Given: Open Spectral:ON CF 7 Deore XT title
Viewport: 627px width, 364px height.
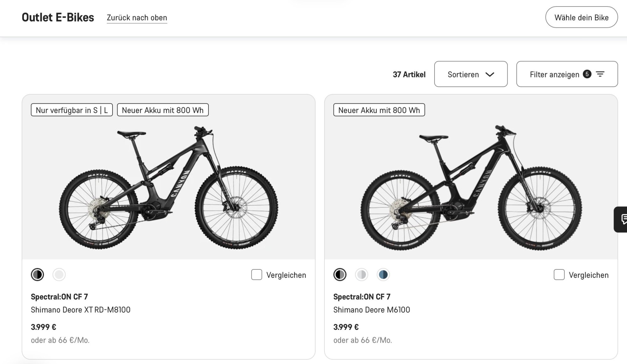Looking at the screenshot, I should [x=59, y=297].
